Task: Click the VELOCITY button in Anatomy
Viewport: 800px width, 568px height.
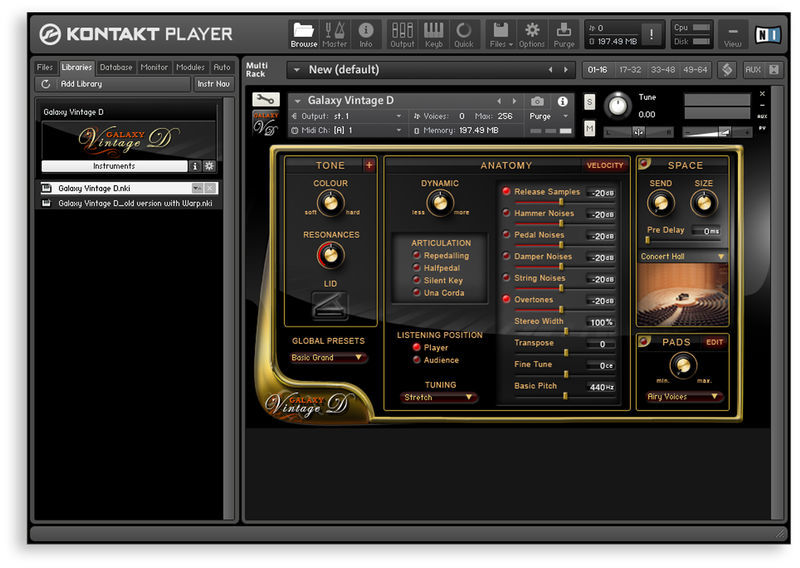Action: pos(605,165)
